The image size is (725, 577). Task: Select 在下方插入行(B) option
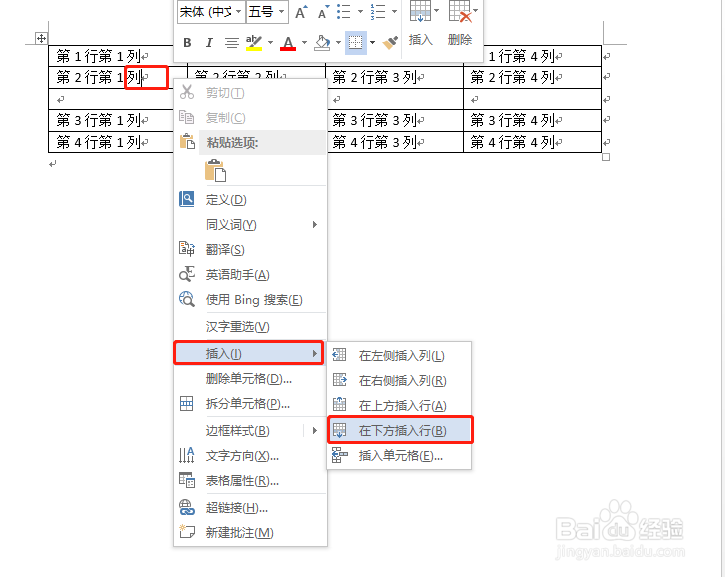[400, 430]
